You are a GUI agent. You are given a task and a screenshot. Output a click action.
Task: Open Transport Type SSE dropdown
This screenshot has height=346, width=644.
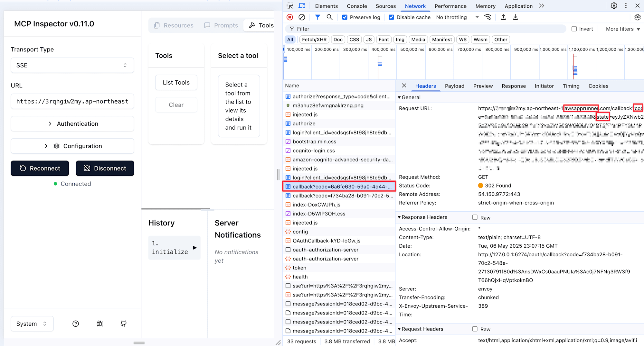point(72,65)
